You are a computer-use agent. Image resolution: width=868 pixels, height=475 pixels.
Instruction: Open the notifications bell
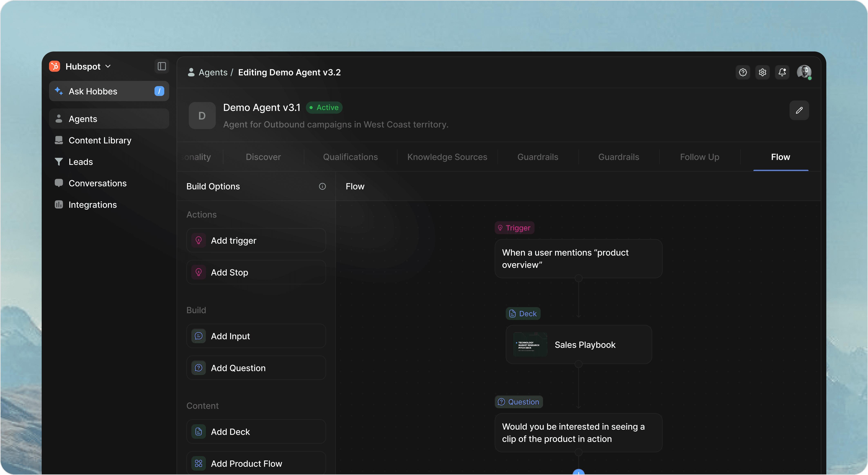click(x=782, y=72)
